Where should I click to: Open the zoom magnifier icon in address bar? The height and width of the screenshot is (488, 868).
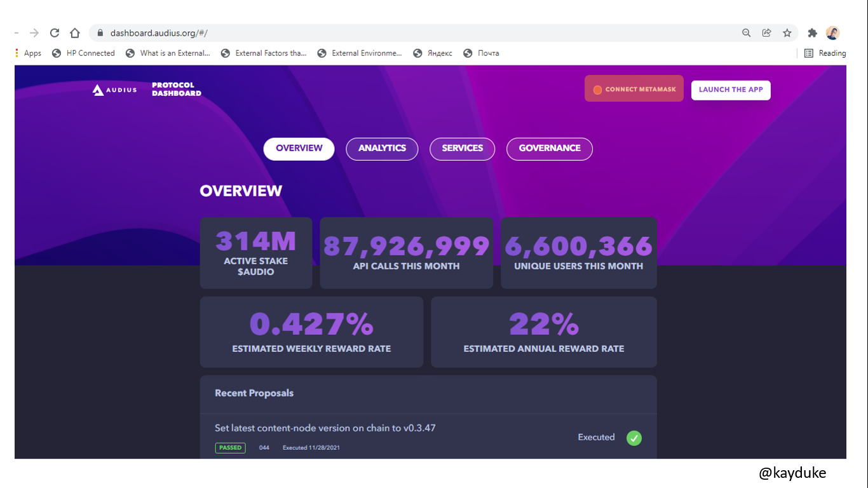click(747, 33)
